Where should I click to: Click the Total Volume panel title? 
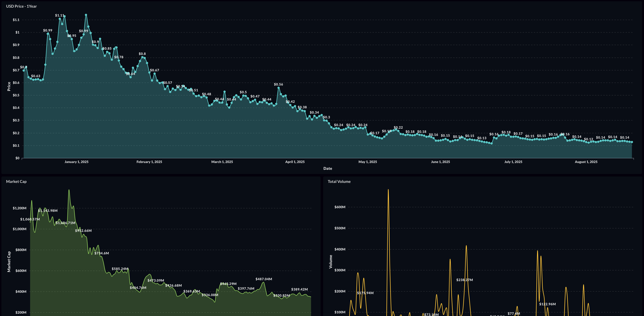(x=339, y=182)
